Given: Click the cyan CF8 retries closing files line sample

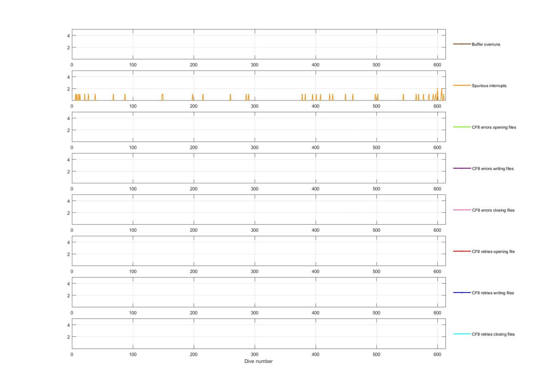Looking at the screenshot, I should click(x=462, y=334).
